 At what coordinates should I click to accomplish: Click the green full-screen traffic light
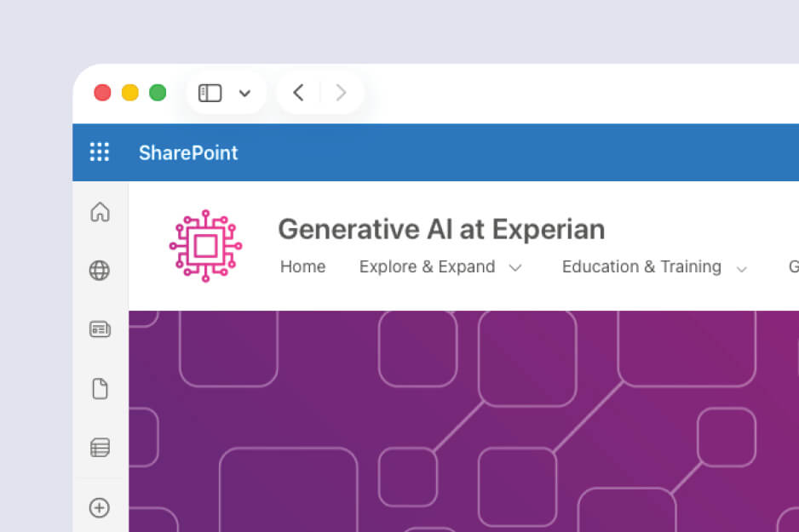158,92
